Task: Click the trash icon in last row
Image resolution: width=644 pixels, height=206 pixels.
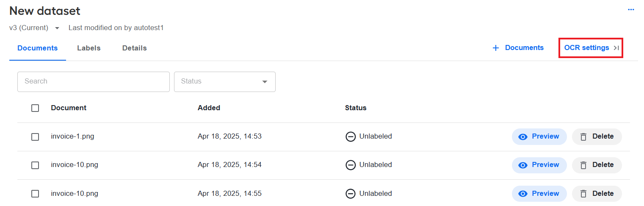Action: (583, 194)
